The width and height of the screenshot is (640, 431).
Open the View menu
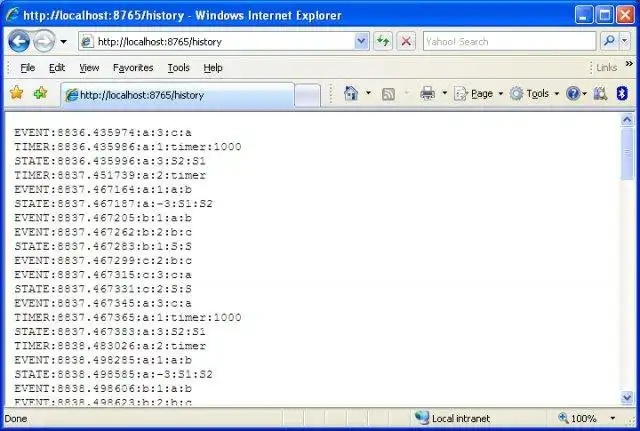click(x=89, y=68)
